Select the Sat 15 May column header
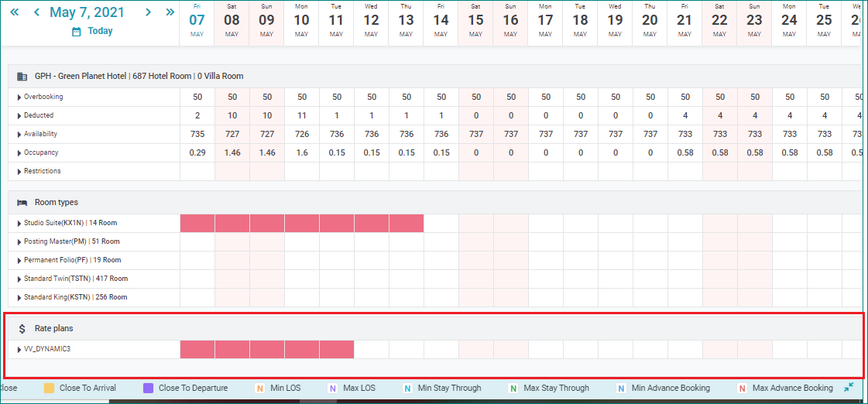Image resolution: width=868 pixels, height=404 pixels. coord(475,22)
